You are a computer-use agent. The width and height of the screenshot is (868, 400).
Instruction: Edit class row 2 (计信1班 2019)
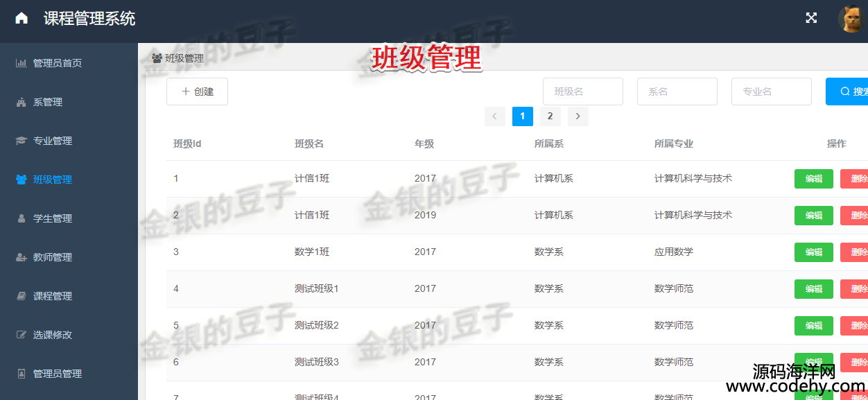coord(814,216)
